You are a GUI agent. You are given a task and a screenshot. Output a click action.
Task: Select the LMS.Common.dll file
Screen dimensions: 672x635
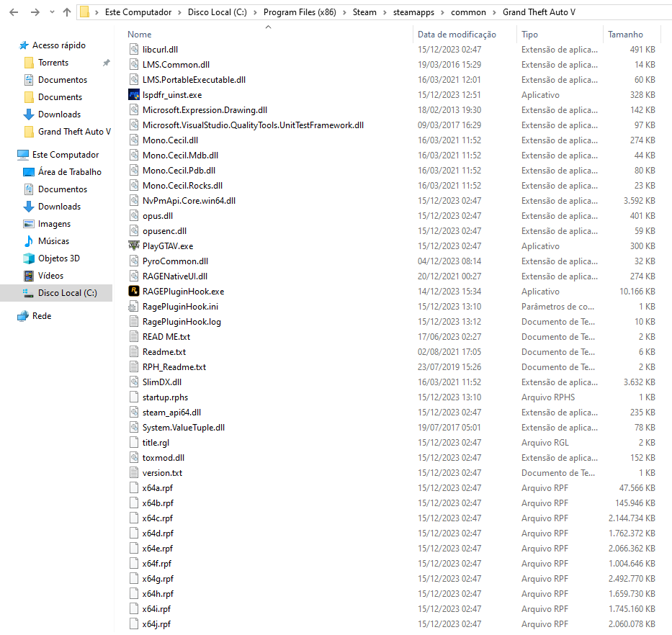point(176,65)
